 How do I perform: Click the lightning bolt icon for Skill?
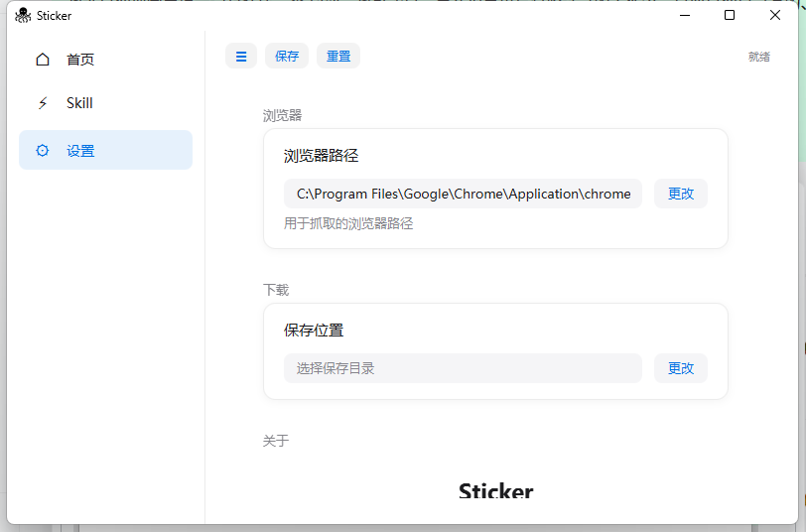[43, 103]
